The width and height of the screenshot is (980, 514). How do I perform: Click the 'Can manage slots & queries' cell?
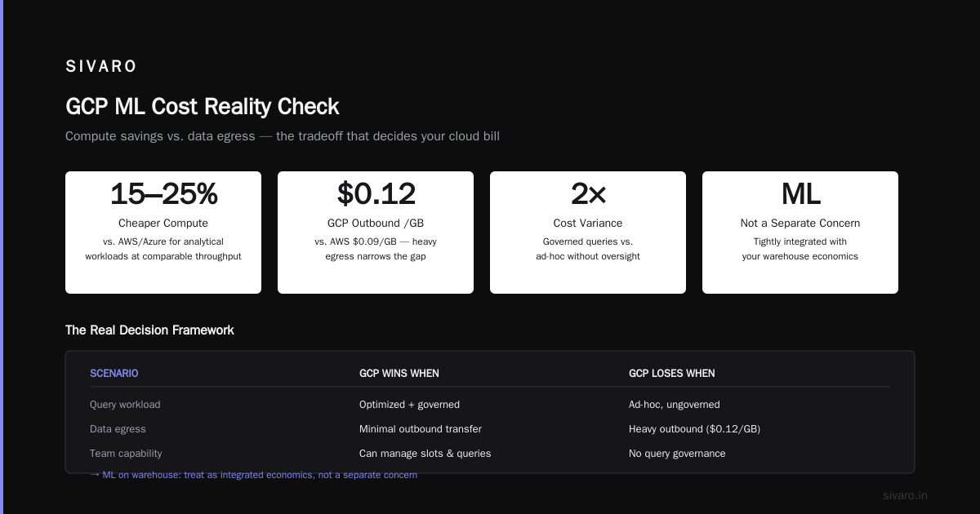tap(425, 454)
